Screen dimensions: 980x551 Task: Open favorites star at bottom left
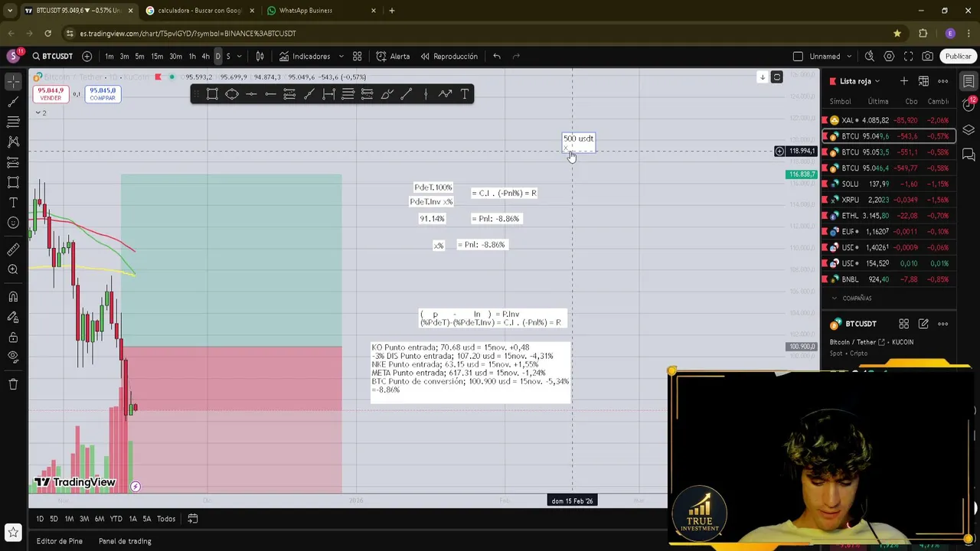13,532
